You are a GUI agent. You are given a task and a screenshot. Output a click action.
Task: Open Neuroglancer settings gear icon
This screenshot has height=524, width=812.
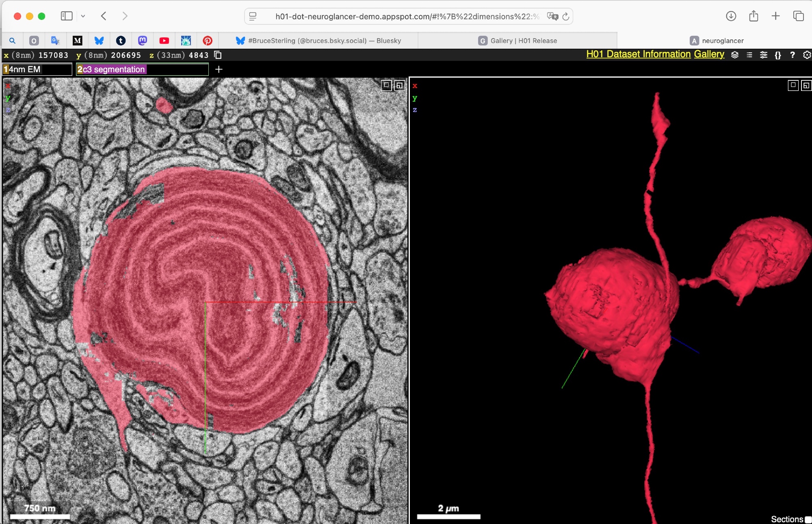[x=807, y=55]
